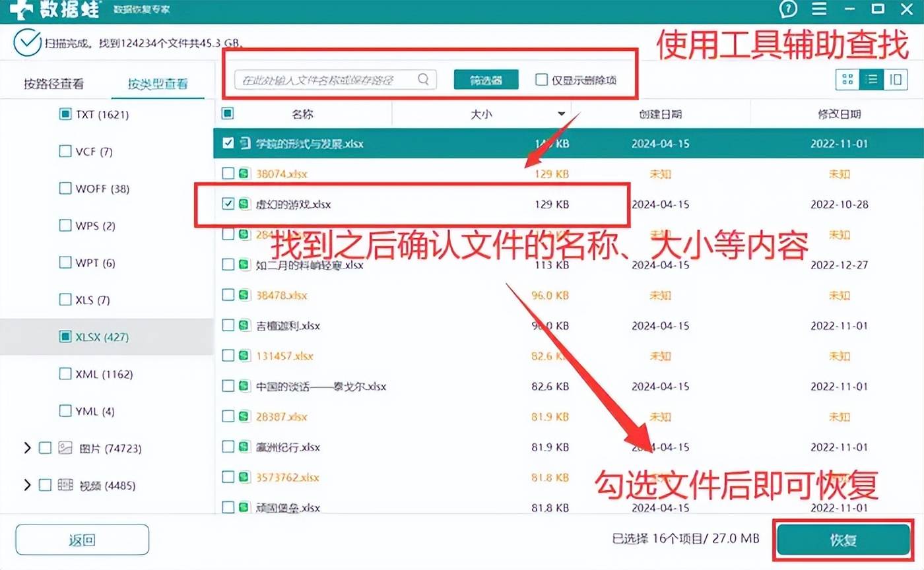This screenshot has height=570, width=924.
Task: Click the 96.0 KB size of 38478.xlsx
Action: pos(550,295)
